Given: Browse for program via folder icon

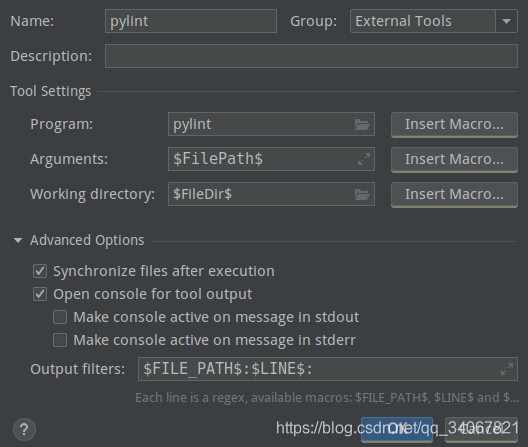Looking at the screenshot, I should click(362, 125).
